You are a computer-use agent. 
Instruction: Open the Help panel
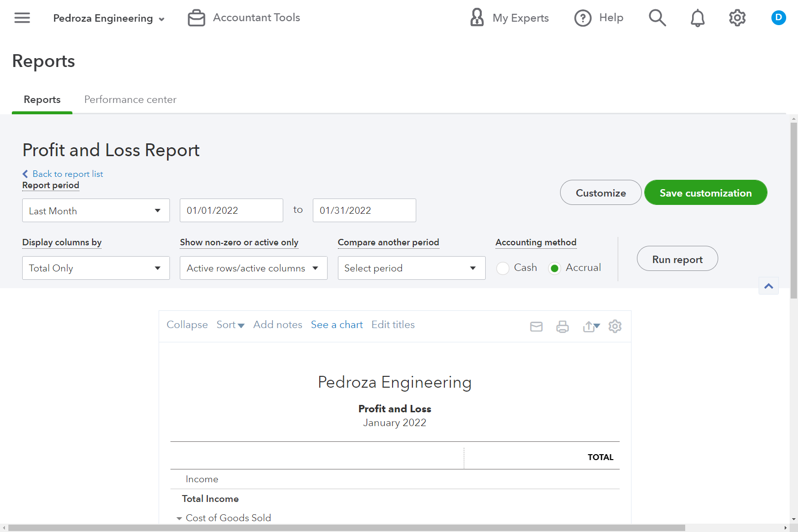[x=599, y=18]
